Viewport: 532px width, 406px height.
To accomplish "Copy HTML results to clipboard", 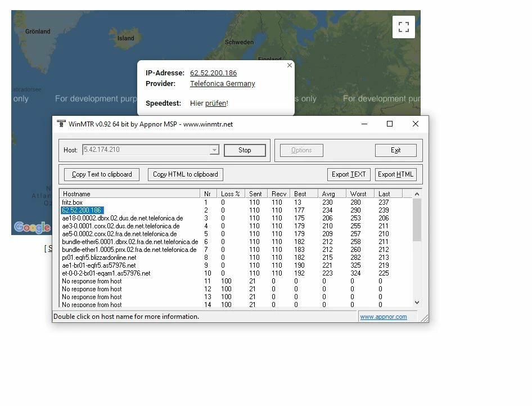I will 185,174.
